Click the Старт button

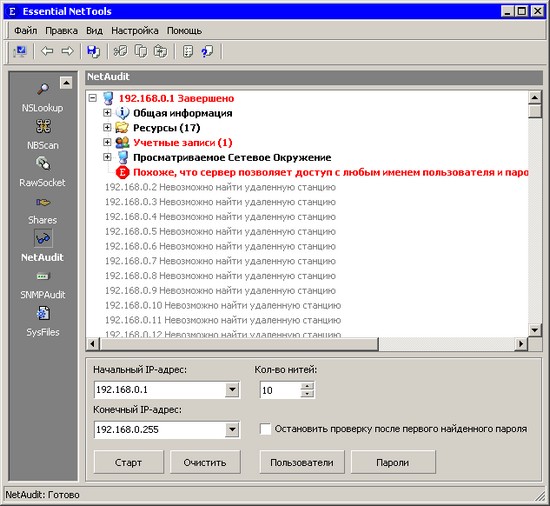pos(128,462)
